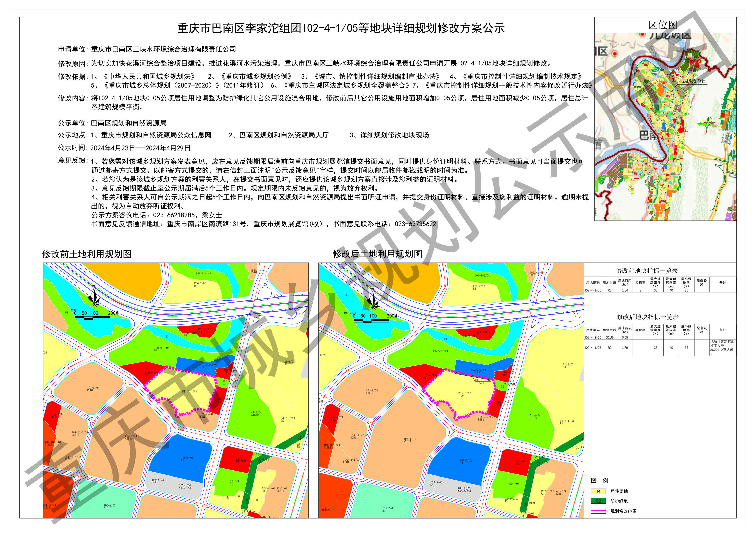
Task: Click the 修改后土地利用规划图 heading
Action: coord(378,254)
